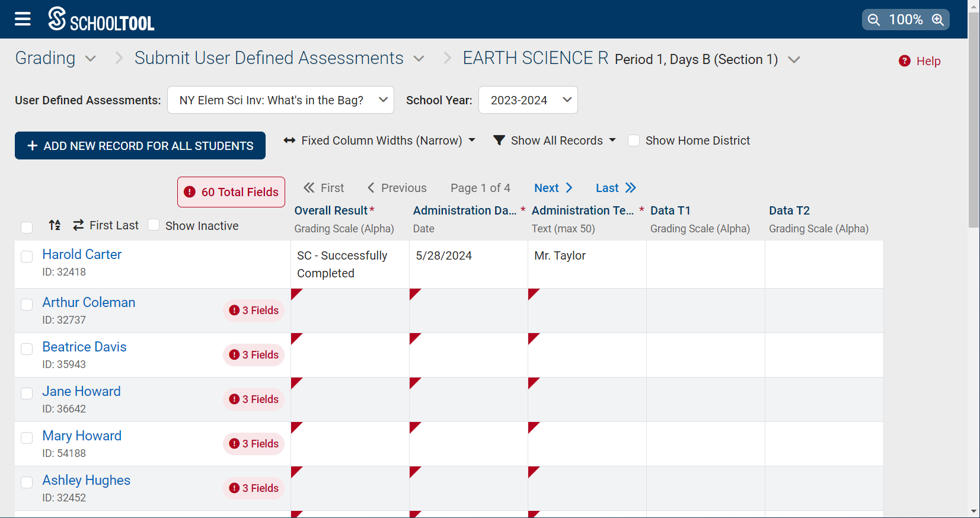Open the hamburger navigation menu
Screen dimensions: 980x518
pos(23,19)
